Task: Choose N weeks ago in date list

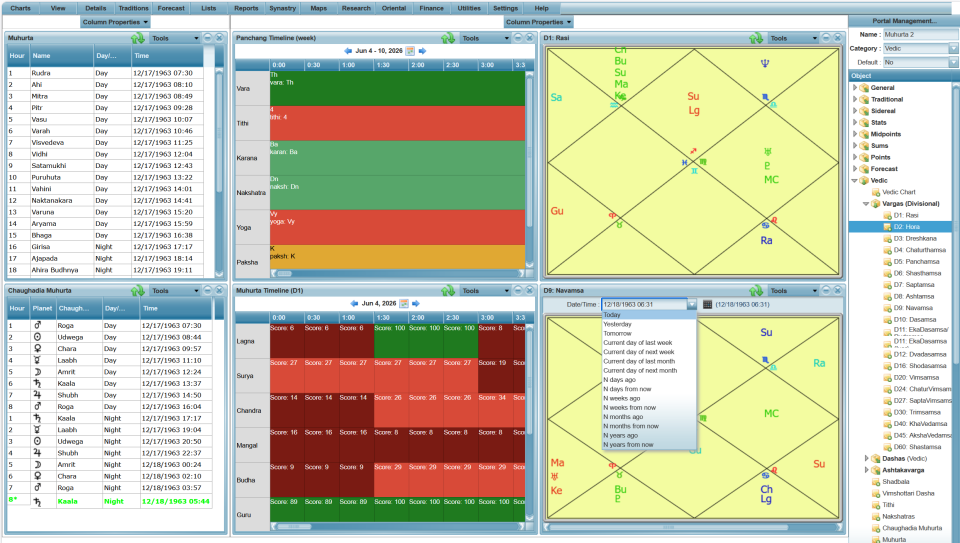Action: click(x=649, y=399)
